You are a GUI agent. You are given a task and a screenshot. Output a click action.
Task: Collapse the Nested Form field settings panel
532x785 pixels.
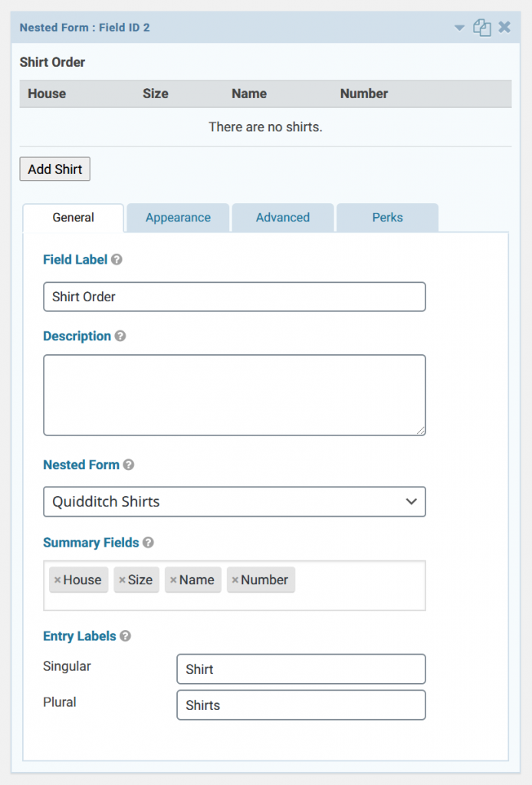pyautogui.click(x=458, y=27)
